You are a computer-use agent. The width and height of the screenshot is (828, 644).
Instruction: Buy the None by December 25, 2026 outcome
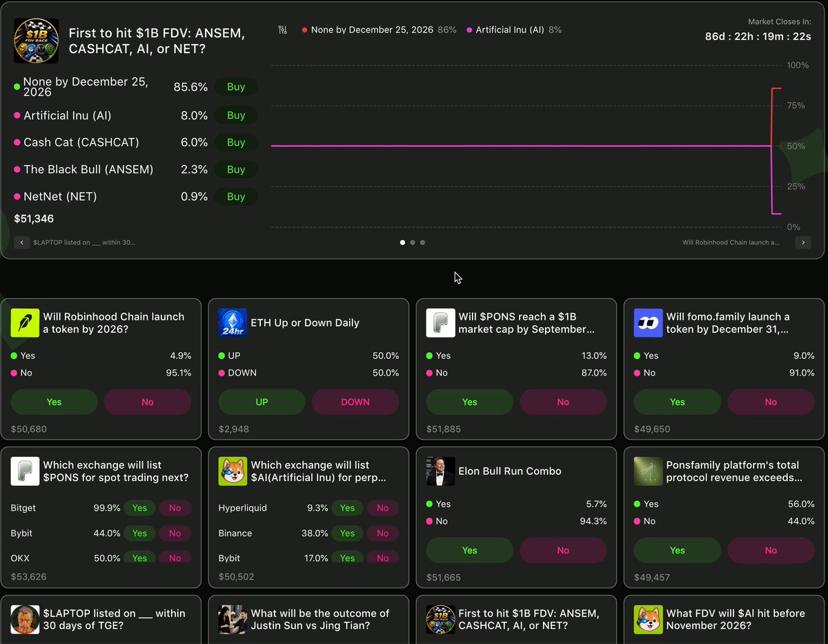click(x=236, y=87)
